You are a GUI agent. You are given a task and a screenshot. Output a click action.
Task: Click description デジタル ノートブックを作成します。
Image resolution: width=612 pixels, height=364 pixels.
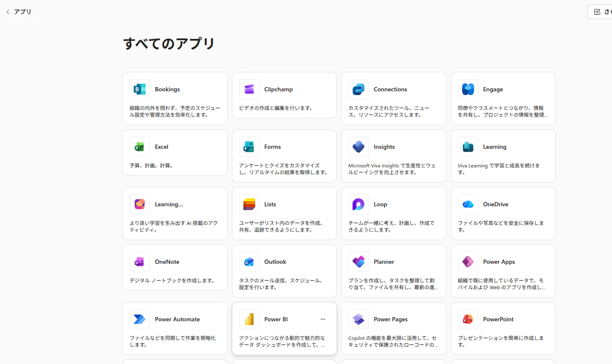[x=173, y=281]
